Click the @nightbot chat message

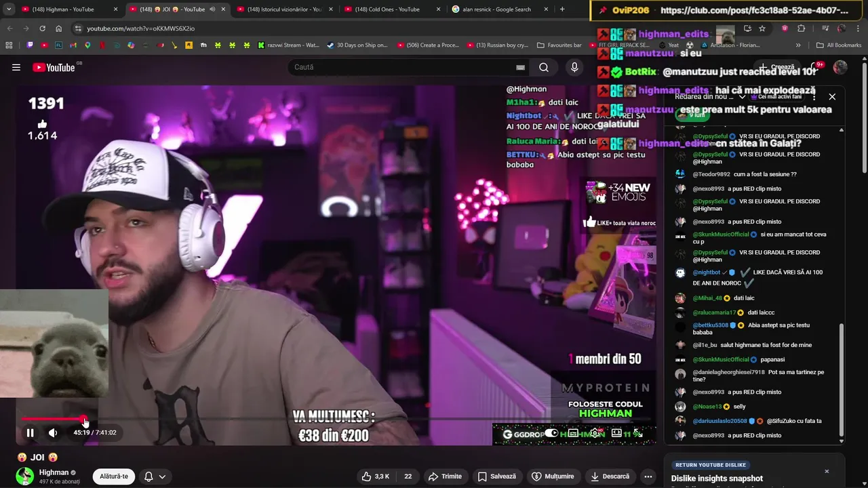point(752,277)
